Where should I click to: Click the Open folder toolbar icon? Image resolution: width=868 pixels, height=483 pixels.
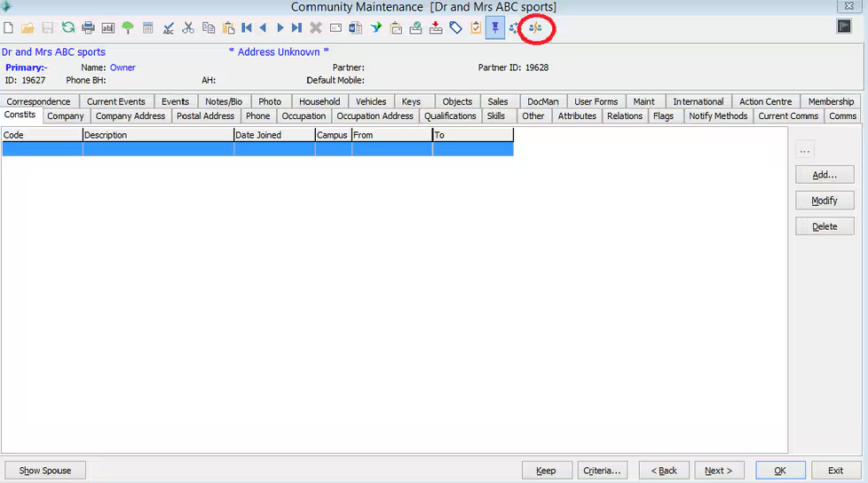click(28, 28)
